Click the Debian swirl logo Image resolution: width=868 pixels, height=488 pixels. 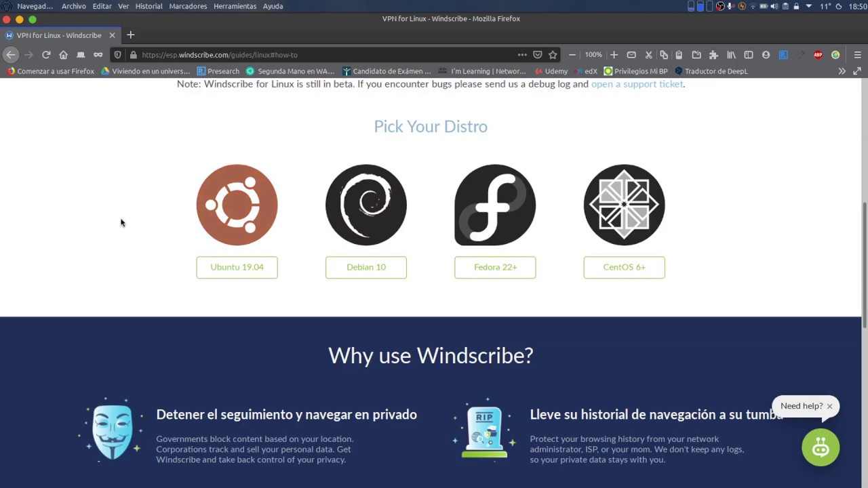366,205
